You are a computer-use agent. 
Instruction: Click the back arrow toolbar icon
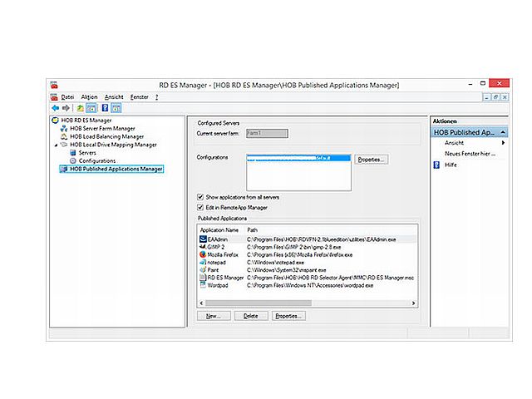55,108
